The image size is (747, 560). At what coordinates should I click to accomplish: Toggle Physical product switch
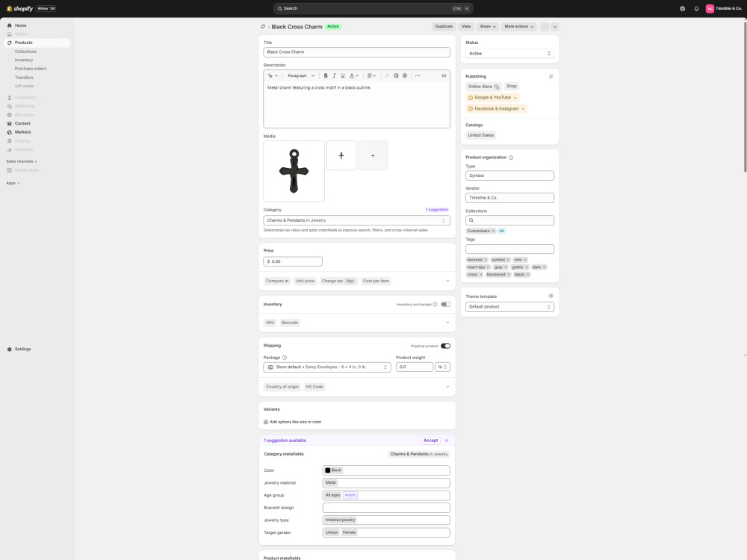point(445,346)
